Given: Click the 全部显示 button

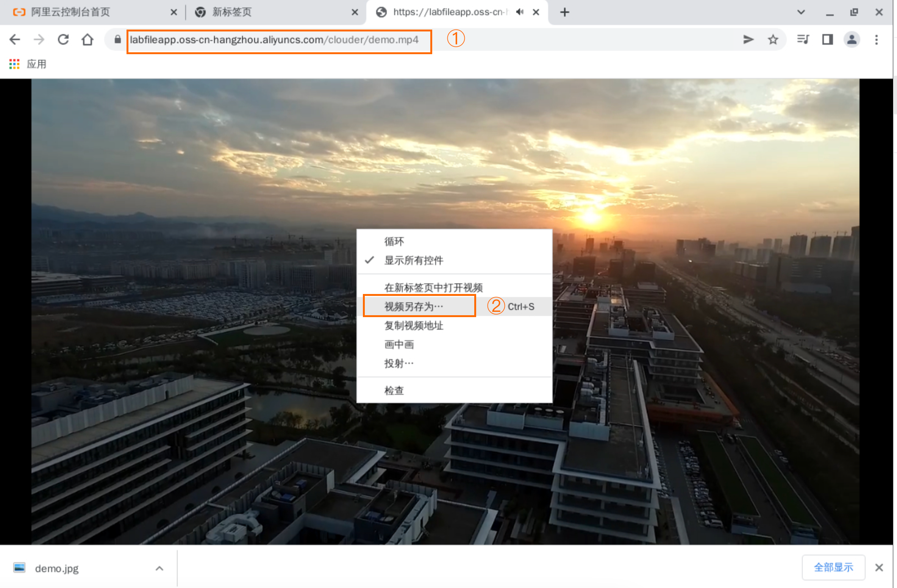Looking at the screenshot, I should [x=833, y=567].
